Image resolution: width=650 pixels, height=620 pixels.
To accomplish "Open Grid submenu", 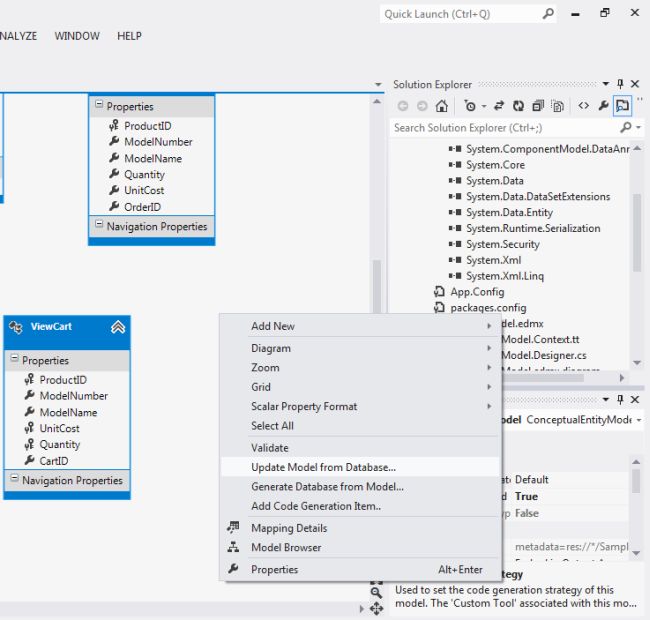I will click(x=360, y=387).
